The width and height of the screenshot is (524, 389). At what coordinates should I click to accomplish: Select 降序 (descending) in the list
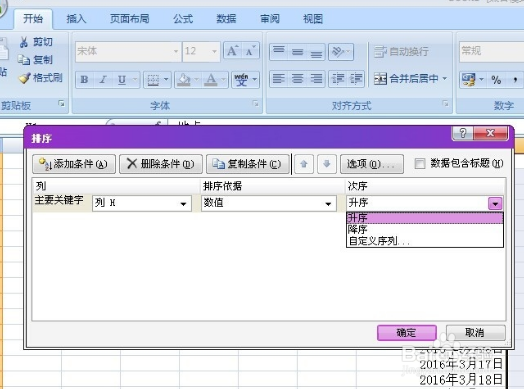425,230
